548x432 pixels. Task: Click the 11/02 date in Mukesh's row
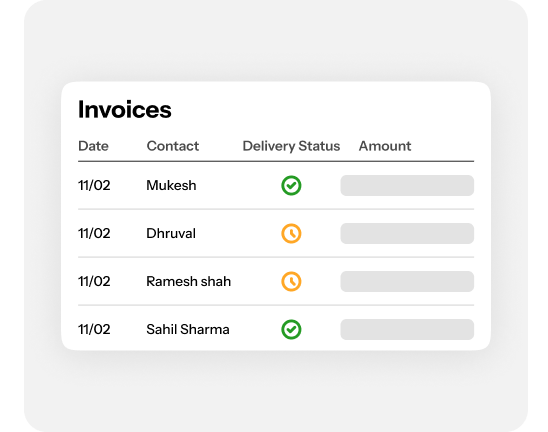tap(94, 185)
